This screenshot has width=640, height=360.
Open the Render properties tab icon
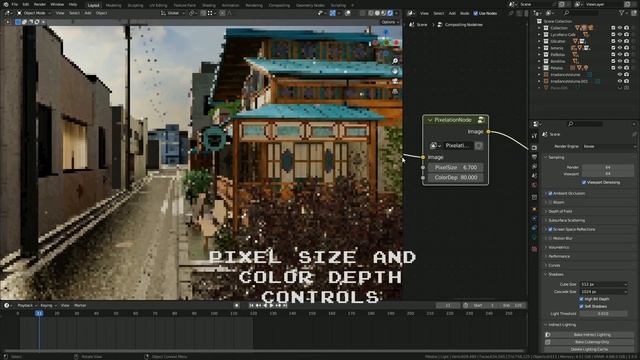point(534,147)
